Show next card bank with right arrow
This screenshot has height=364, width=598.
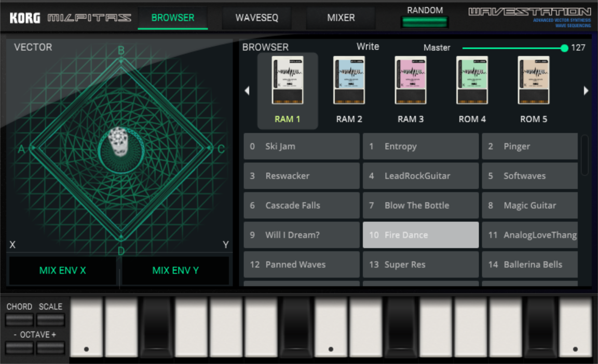[586, 91]
